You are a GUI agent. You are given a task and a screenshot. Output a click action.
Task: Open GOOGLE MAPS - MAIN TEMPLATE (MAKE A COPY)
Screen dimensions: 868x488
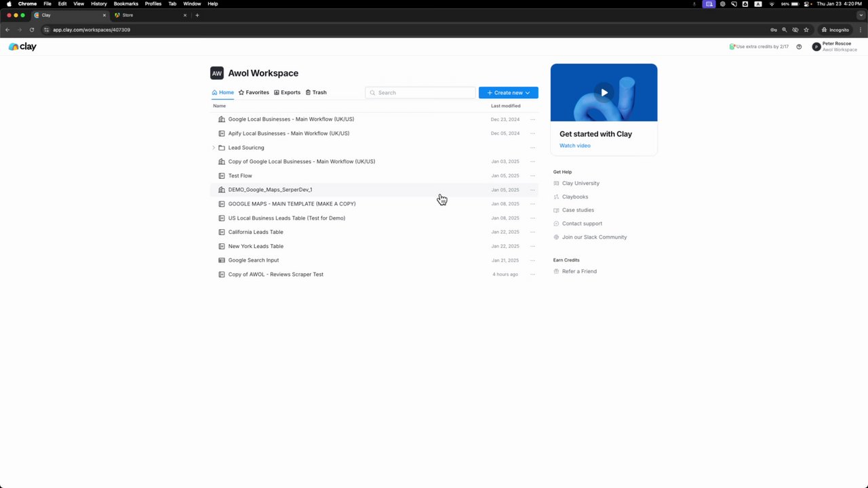292,204
